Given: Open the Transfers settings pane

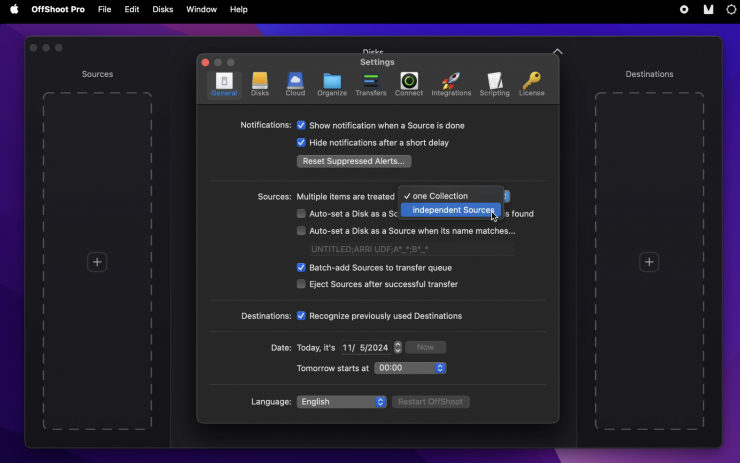Looking at the screenshot, I should [x=371, y=84].
